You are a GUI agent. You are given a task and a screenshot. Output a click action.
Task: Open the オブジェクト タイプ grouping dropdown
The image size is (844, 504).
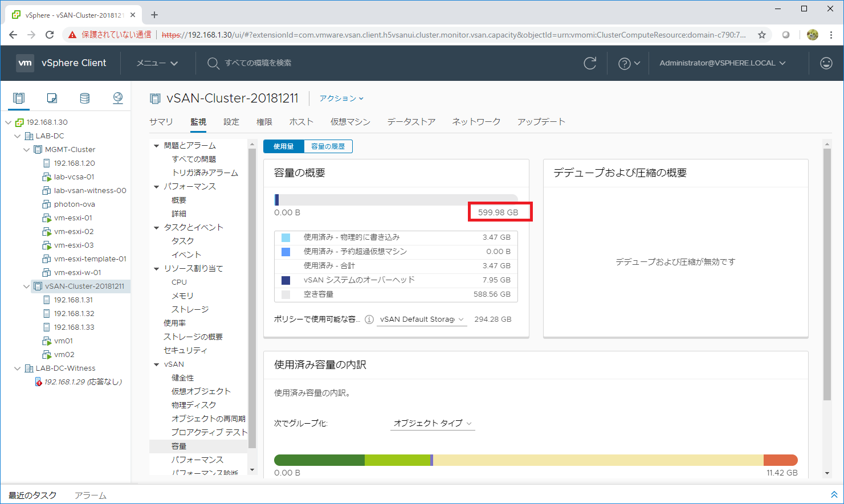[433, 423]
